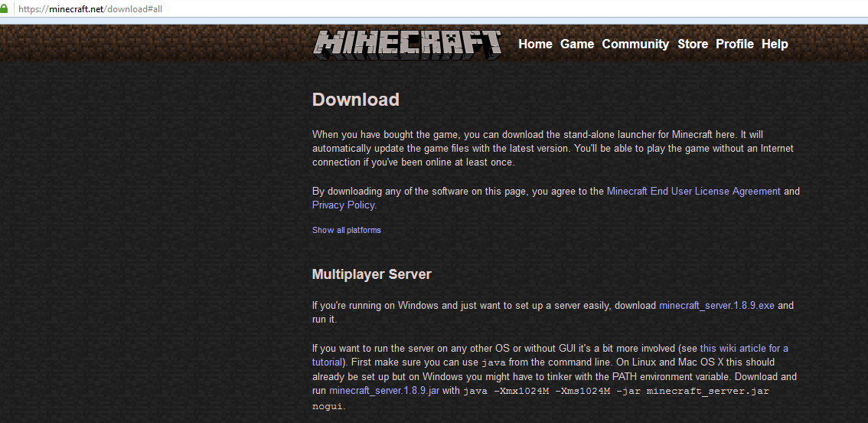Open the Profile page
The height and width of the screenshot is (423, 868).
735,44
